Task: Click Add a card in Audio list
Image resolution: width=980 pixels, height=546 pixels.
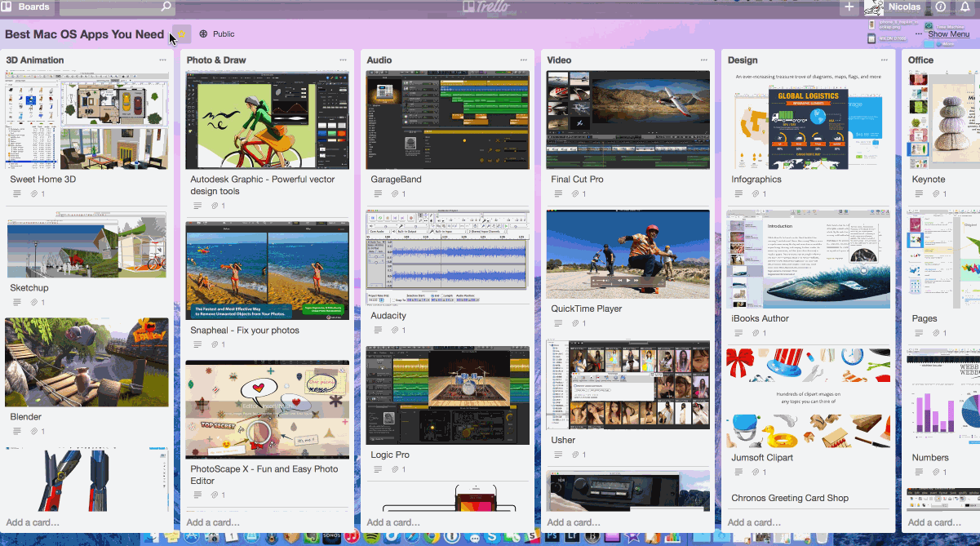Action: (393, 522)
